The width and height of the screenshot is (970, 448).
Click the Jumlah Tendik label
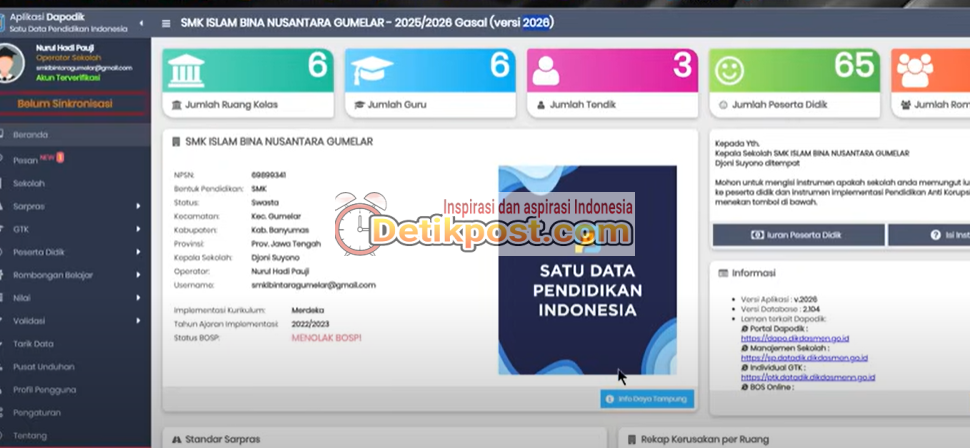[x=583, y=105]
